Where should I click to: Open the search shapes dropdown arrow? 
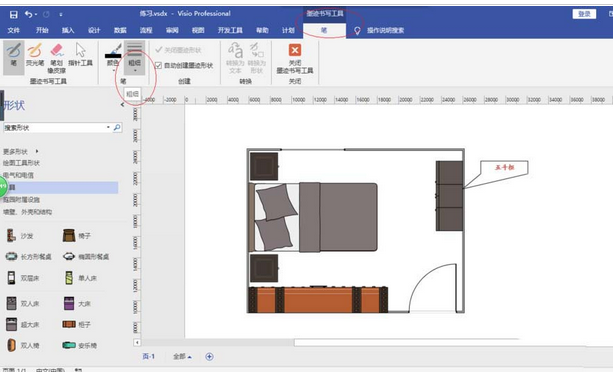(x=108, y=127)
